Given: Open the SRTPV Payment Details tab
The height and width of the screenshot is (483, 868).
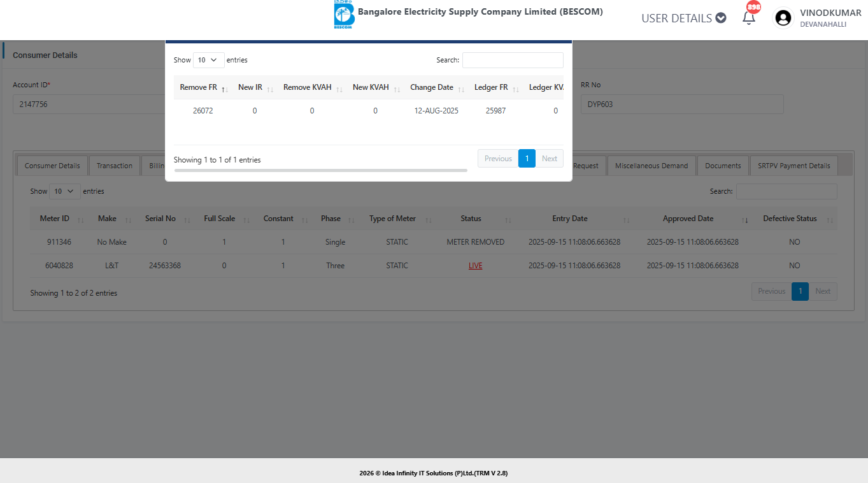Looking at the screenshot, I should pyautogui.click(x=793, y=166).
